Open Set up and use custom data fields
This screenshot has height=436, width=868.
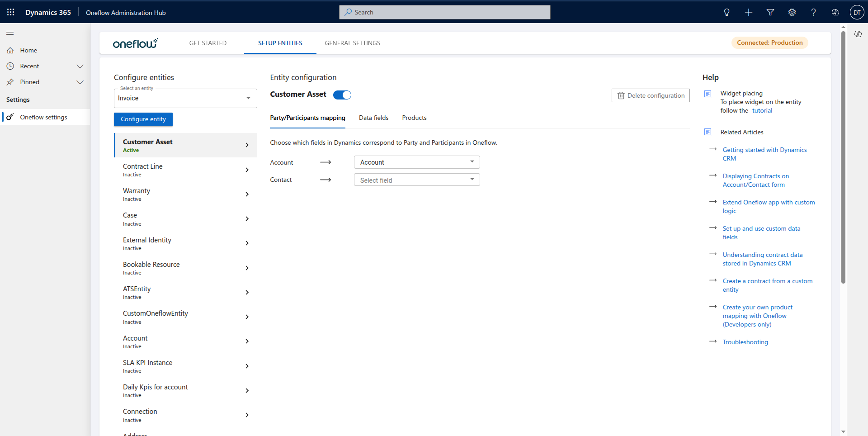pyautogui.click(x=761, y=233)
